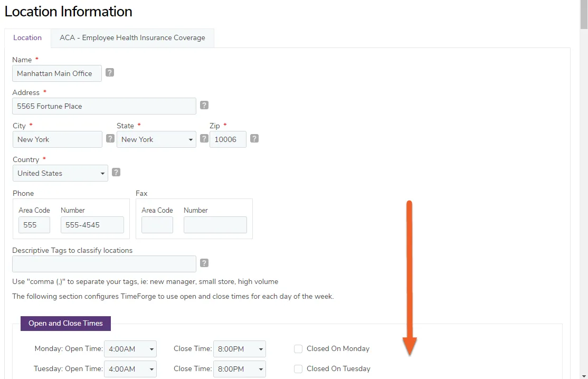Switch to the Location tab
The height and width of the screenshot is (379, 588).
tap(27, 38)
